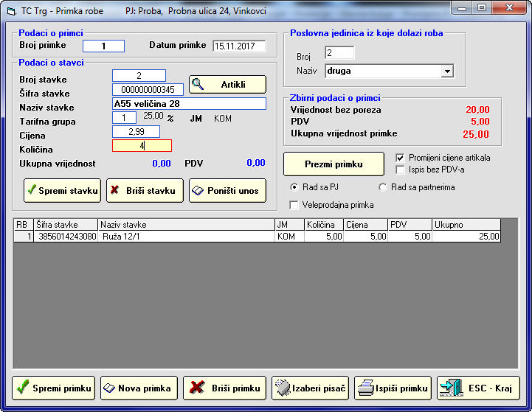
Task: Enable Ispis bez PDV-a checkbox
Action: coord(400,170)
